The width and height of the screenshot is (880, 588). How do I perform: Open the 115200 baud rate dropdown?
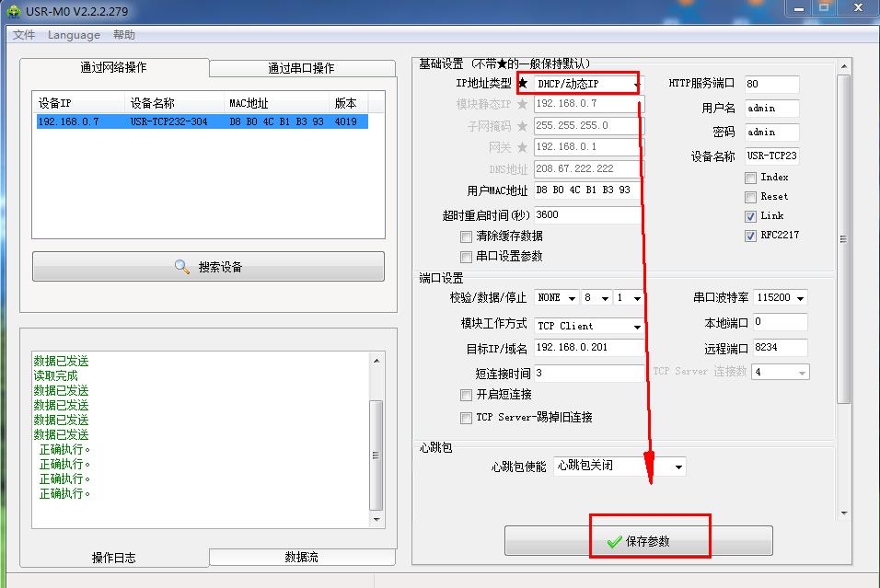(780, 297)
